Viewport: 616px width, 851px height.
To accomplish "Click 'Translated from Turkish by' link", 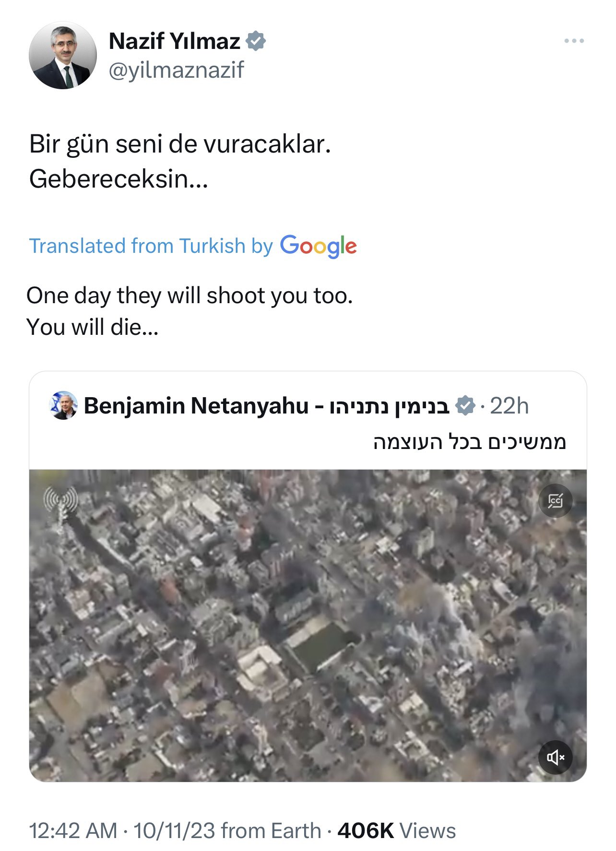I will (151, 246).
